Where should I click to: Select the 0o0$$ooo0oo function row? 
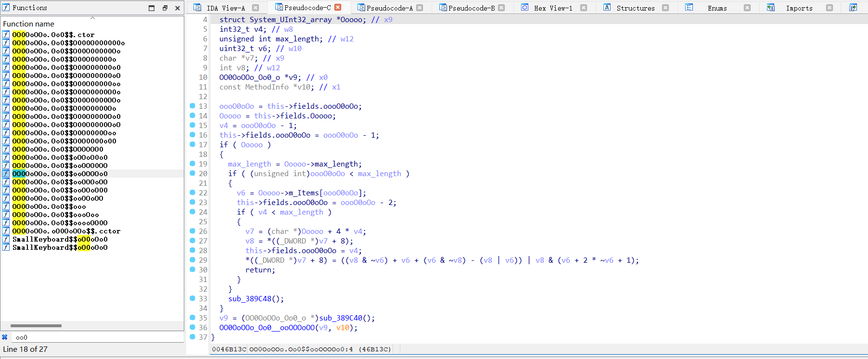point(92,215)
